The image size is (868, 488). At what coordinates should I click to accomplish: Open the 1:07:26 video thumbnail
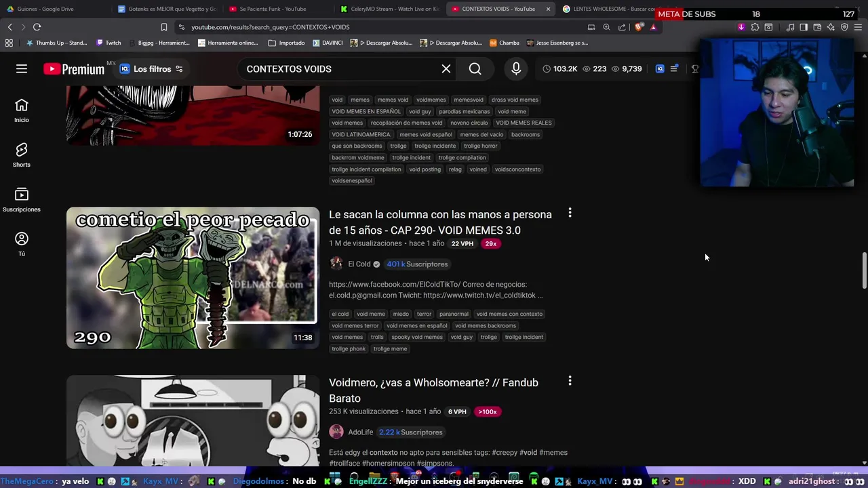pyautogui.click(x=193, y=115)
